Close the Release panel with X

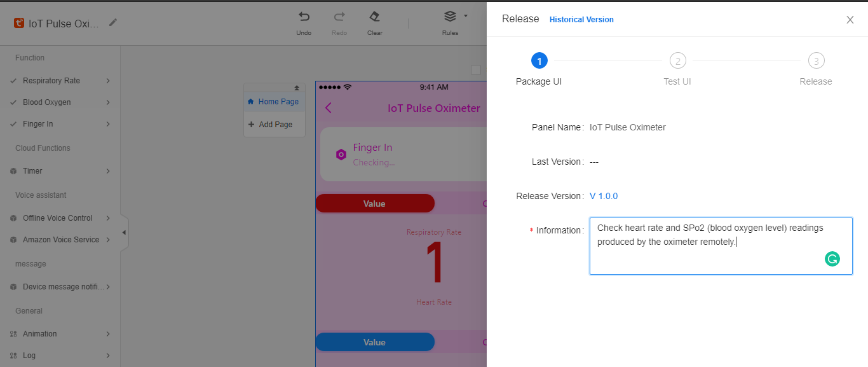850,20
